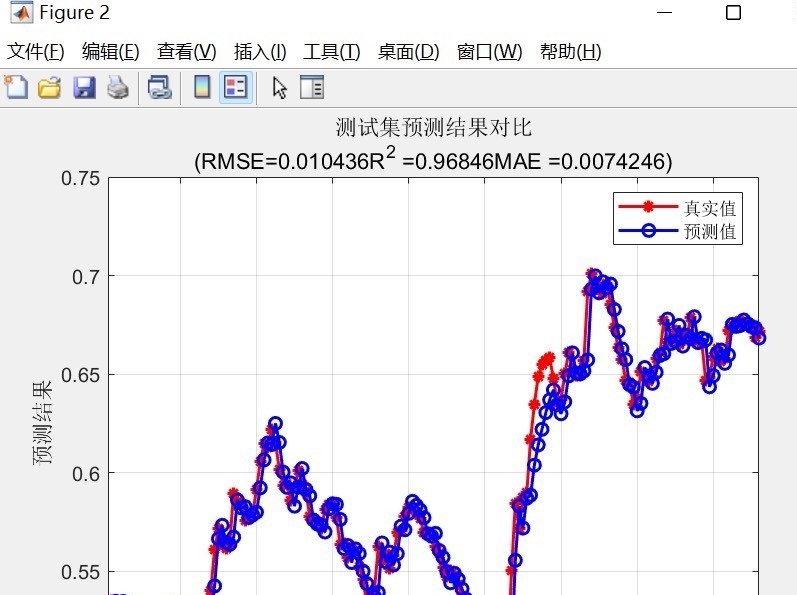This screenshot has height=595, width=797.
Task: Open the 编辑(E) menu
Action: point(110,51)
